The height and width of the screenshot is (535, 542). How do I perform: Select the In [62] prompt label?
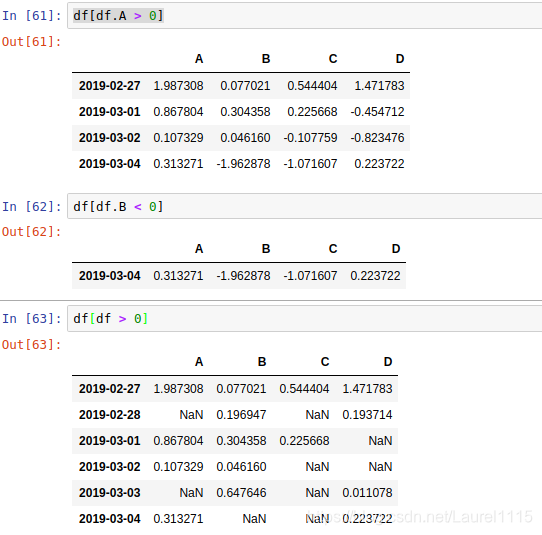31,206
